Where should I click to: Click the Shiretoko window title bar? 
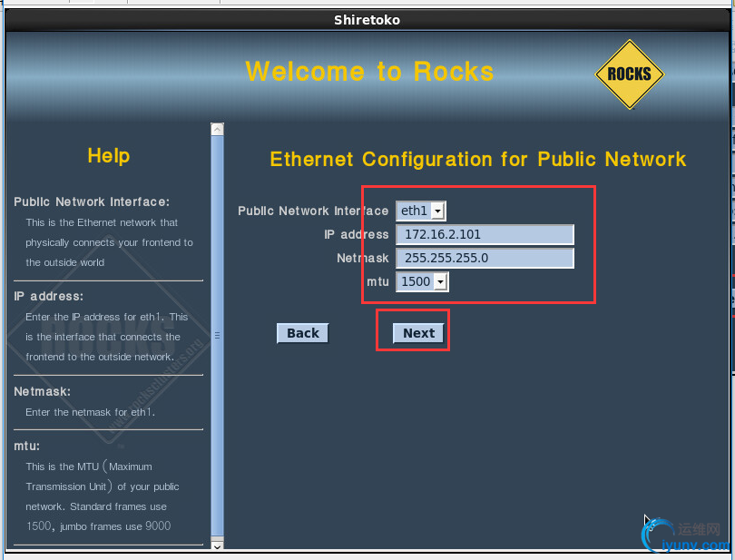367,20
